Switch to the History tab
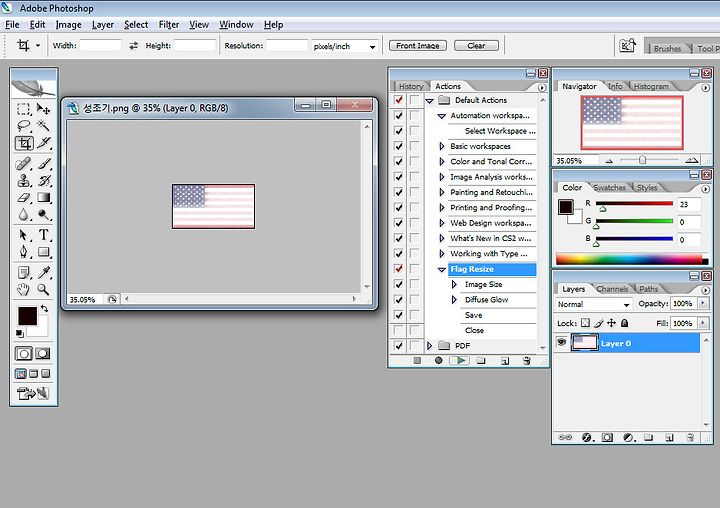The image size is (720, 508). tap(411, 86)
